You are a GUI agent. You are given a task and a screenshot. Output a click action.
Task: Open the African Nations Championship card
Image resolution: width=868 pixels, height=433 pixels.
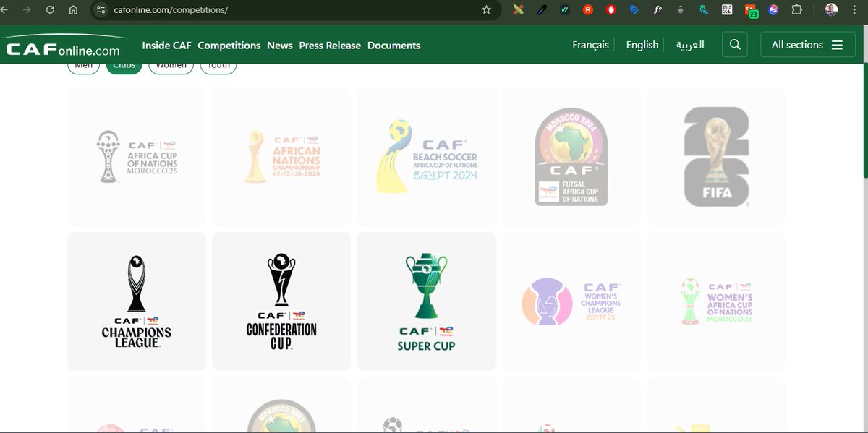coord(281,157)
